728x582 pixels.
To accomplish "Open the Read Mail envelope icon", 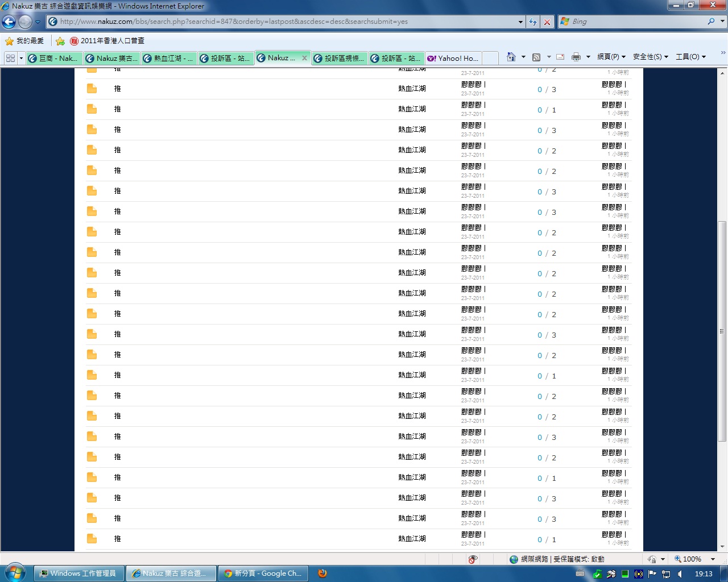I will point(560,57).
